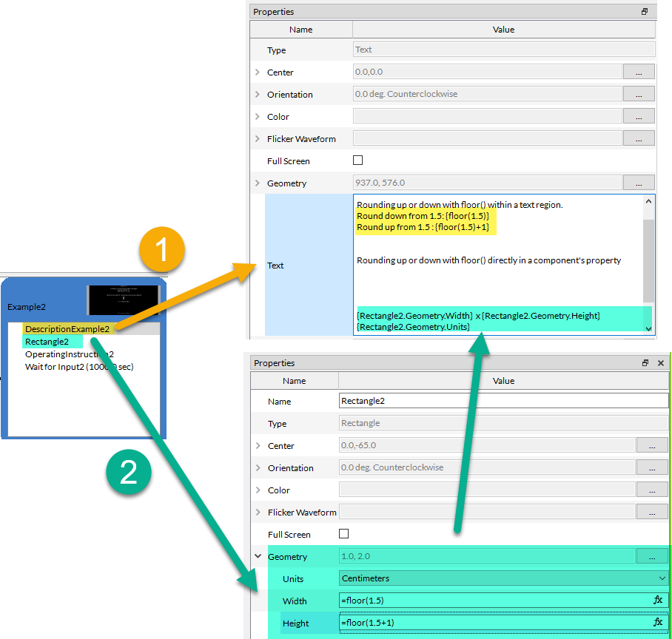Open the editor for Orientation in Rectangle2 properties
672x639 pixels.
tap(652, 468)
